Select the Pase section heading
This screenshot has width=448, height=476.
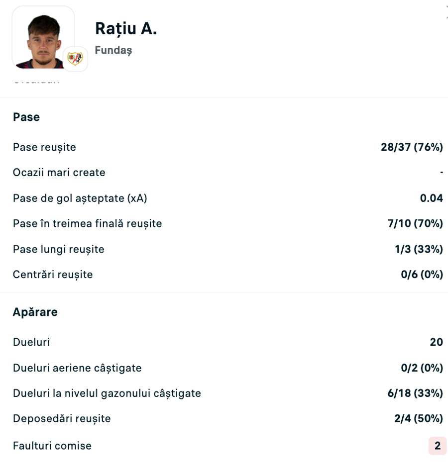(x=26, y=117)
